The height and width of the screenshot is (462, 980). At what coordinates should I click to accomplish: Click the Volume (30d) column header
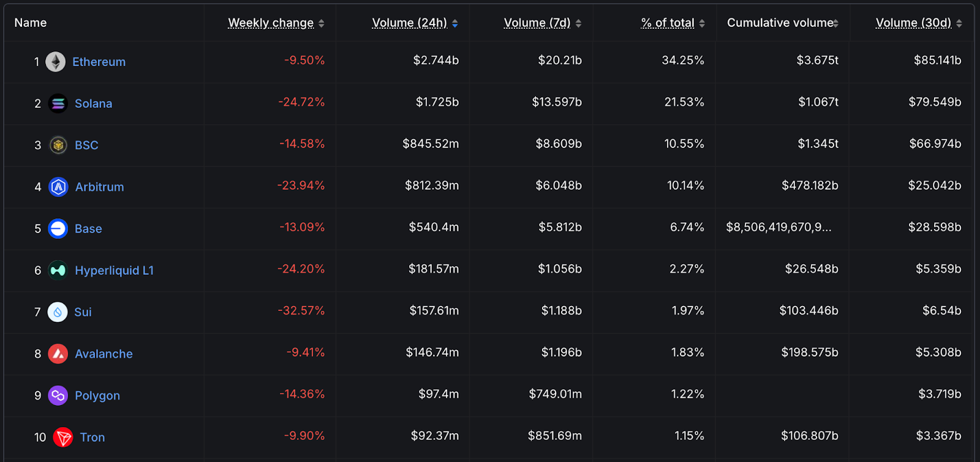tap(913, 23)
